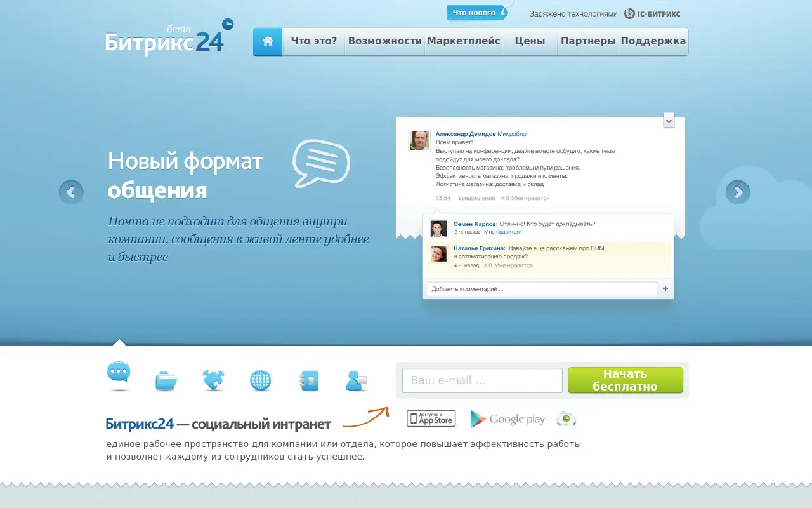Select the folder files feature icon

(166, 380)
